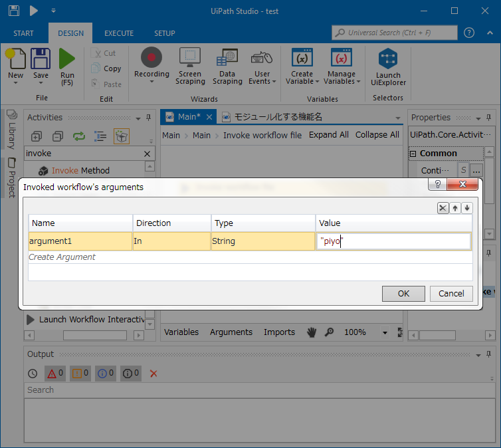This screenshot has width=501, height=448.
Task: Toggle trace messages filter in Output
Action: tap(131, 374)
